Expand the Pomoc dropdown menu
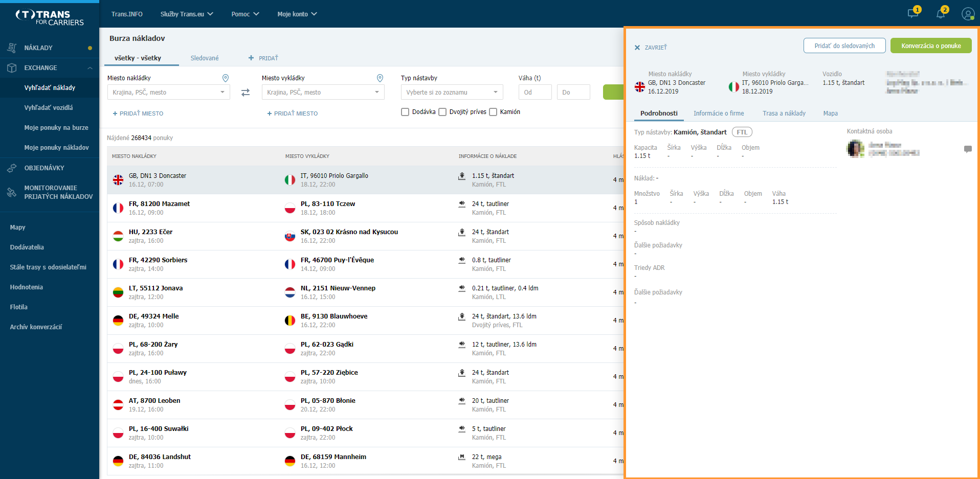This screenshot has width=980, height=479. 245,14
